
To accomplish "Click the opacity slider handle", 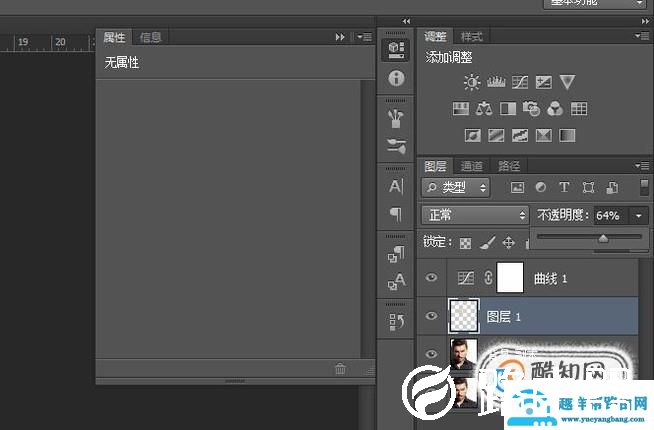I will click(x=603, y=238).
